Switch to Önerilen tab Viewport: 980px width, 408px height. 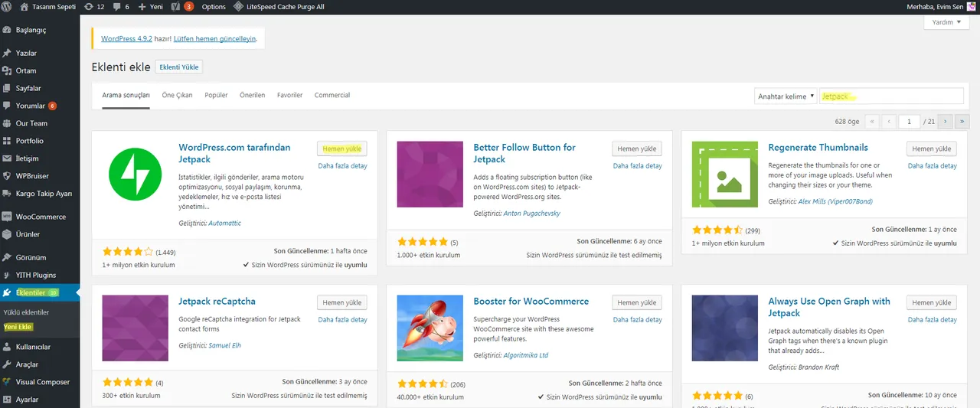pyautogui.click(x=252, y=95)
